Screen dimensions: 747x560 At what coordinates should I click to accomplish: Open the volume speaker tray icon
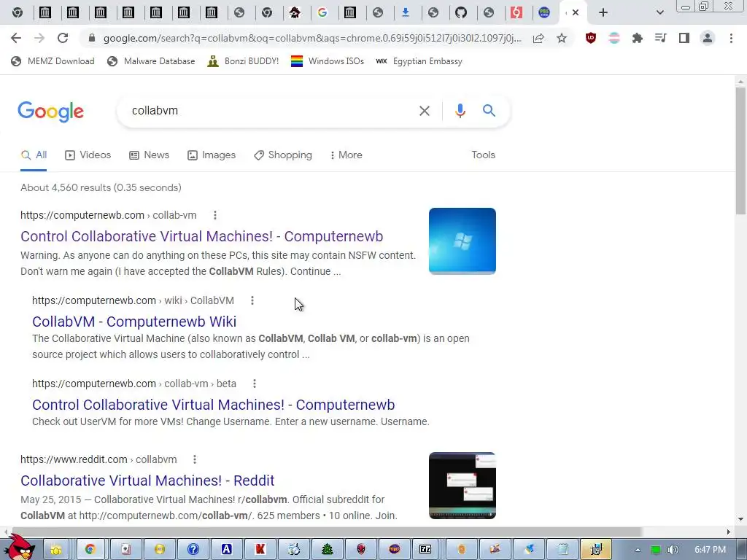673,550
